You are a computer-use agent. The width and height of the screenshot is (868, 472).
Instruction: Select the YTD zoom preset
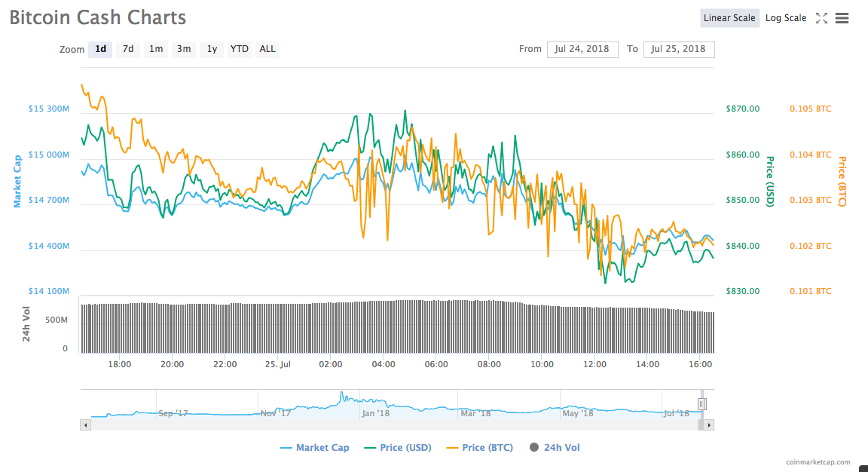(239, 49)
